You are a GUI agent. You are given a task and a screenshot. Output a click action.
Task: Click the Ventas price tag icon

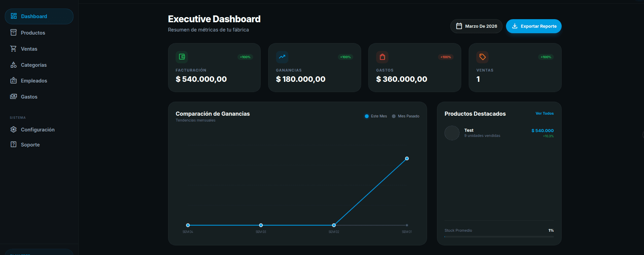click(482, 57)
